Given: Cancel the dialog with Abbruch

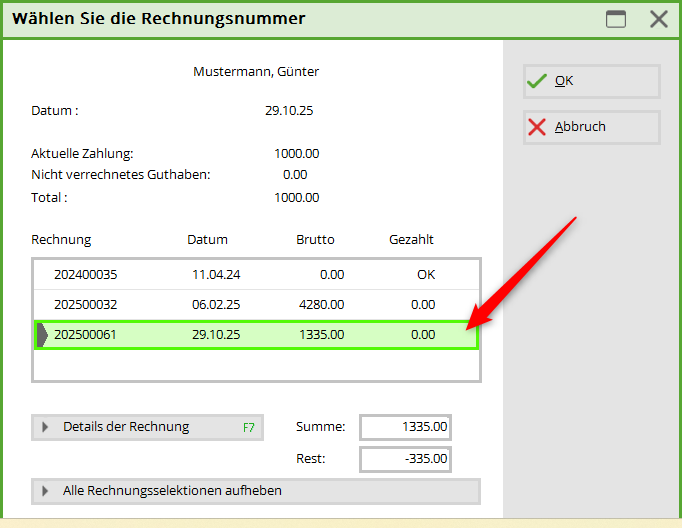Looking at the screenshot, I should point(592,127).
